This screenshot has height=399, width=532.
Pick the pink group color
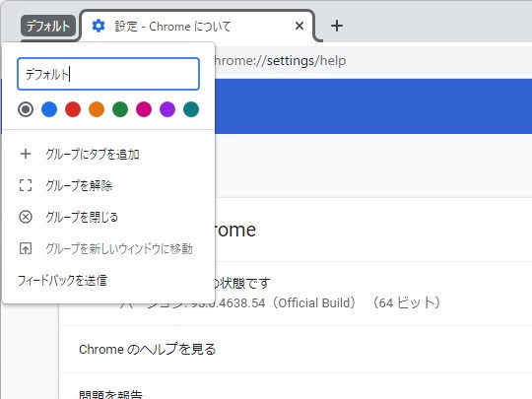144,109
